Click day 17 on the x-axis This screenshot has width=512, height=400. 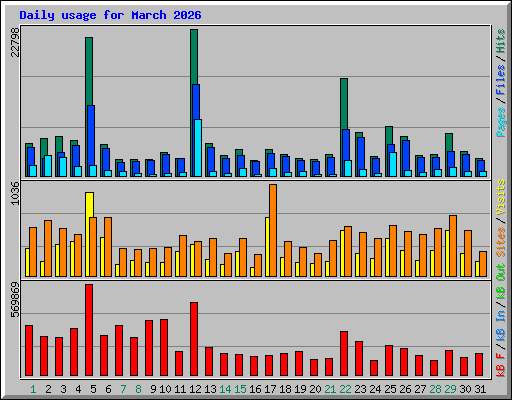point(270,389)
